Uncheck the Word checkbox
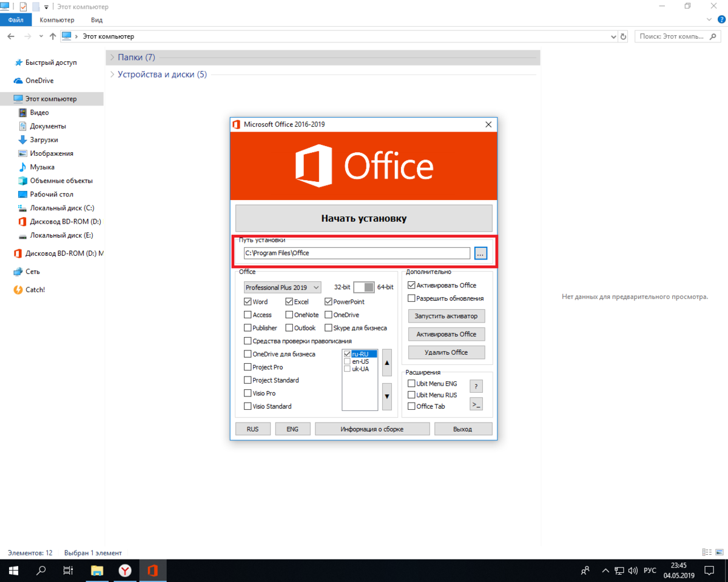 (248, 301)
